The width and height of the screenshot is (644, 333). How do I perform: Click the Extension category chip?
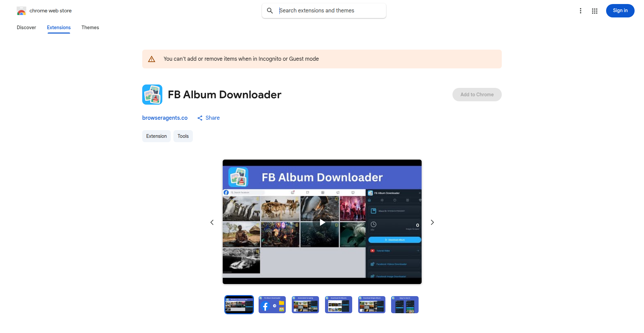click(156, 136)
